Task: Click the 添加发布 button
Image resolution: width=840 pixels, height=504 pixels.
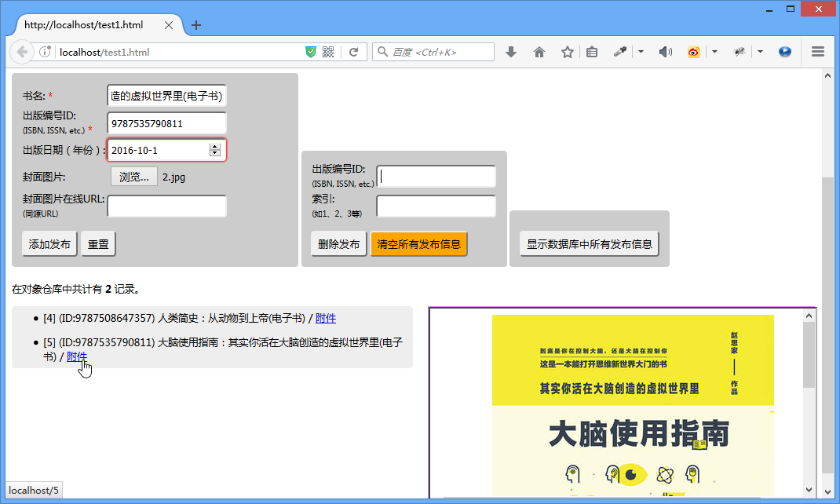Action: pos(49,244)
